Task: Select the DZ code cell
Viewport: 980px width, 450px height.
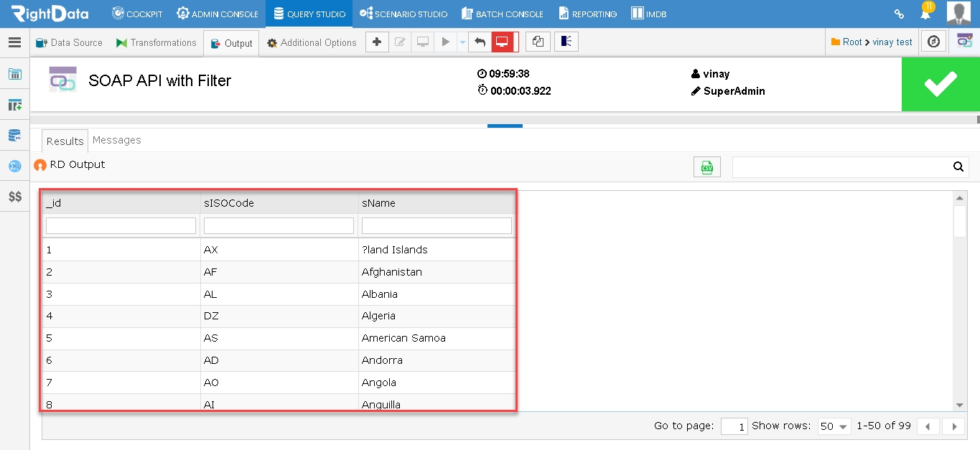Action: pos(279,316)
